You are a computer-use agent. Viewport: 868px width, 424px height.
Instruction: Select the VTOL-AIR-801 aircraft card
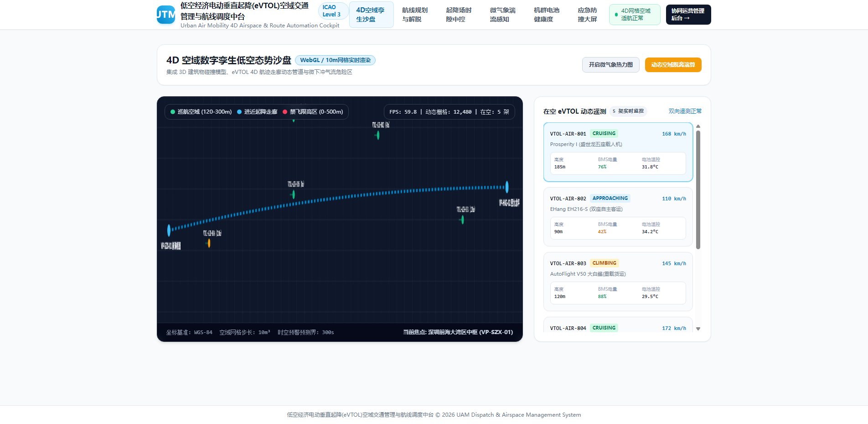618,152
